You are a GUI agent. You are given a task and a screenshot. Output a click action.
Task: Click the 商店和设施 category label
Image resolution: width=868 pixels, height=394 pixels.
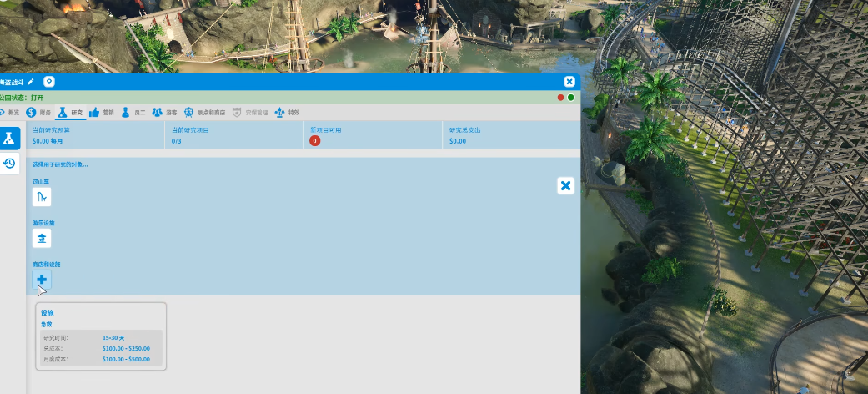point(47,265)
